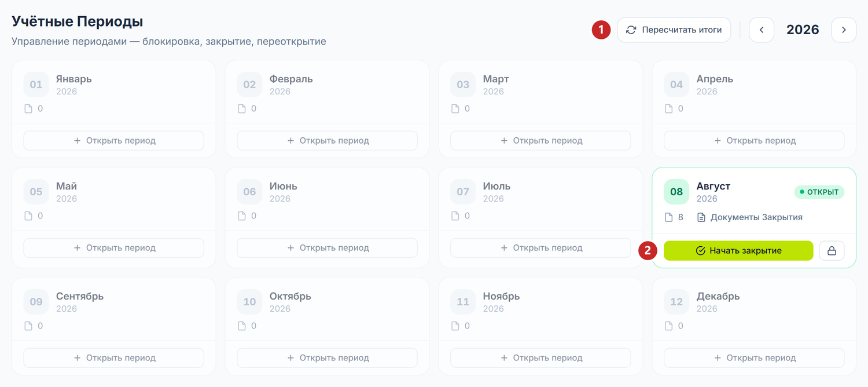The width and height of the screenshot is (868, 387).
Task: Open period for Ноябрь
Action: (x=540, y=357)
